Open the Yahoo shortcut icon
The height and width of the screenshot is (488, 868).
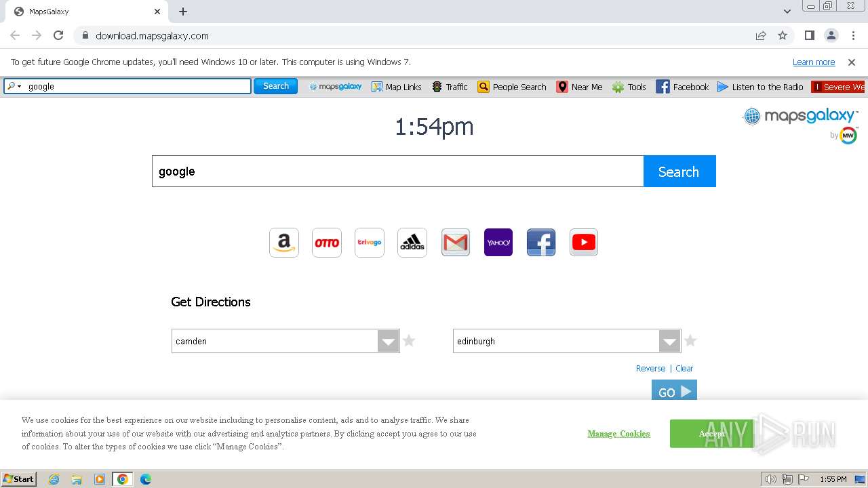pyautogui.click(x=498, y=243)
